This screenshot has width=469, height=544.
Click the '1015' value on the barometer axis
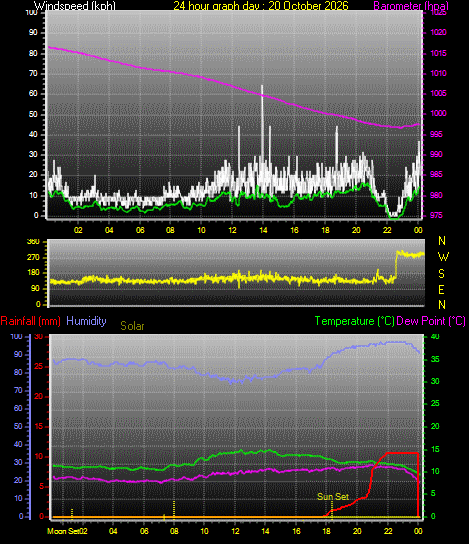point(438,53)
